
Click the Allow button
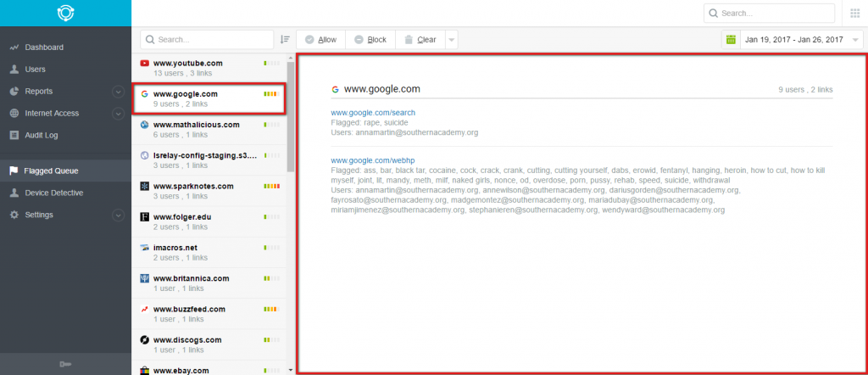click(321, 40)
